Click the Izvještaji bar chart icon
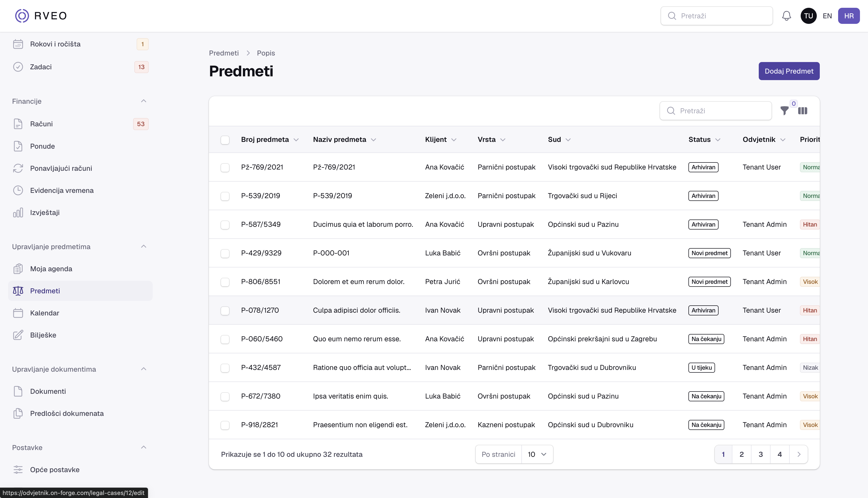The image size is (868, 498). pyautogui.click(x=18, y=212)
